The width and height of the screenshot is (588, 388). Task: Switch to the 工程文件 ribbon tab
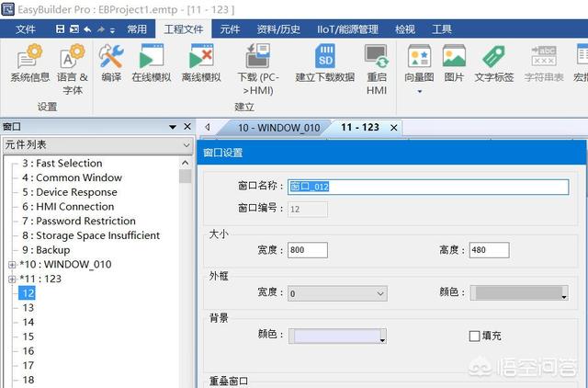coord(184,29)
